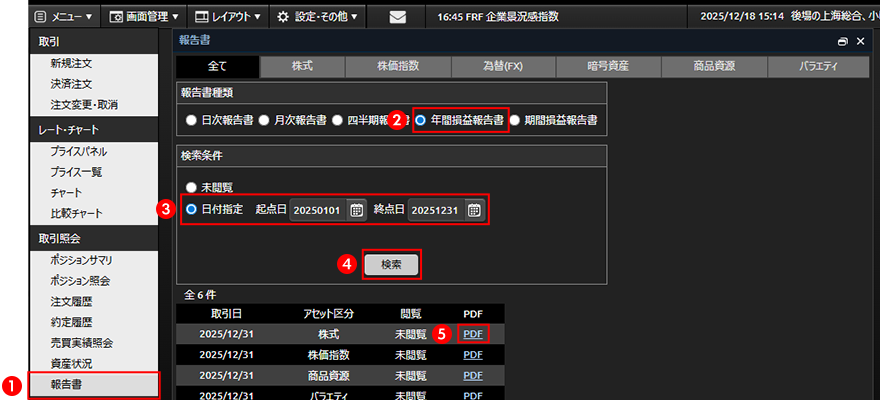
Task: Click the 起点日 date field
Action: 318,210
